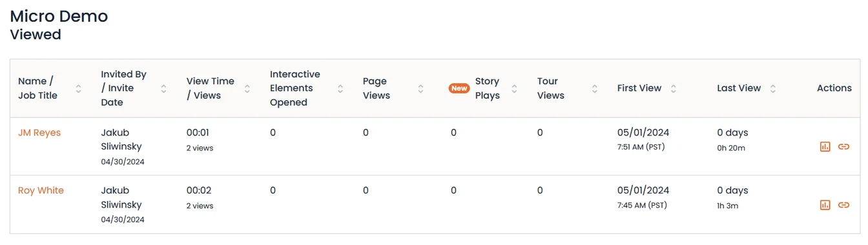Open Roy White viewer profile link
The width and height of the screenshot is (868, 245).
click(x=41, y=191)
